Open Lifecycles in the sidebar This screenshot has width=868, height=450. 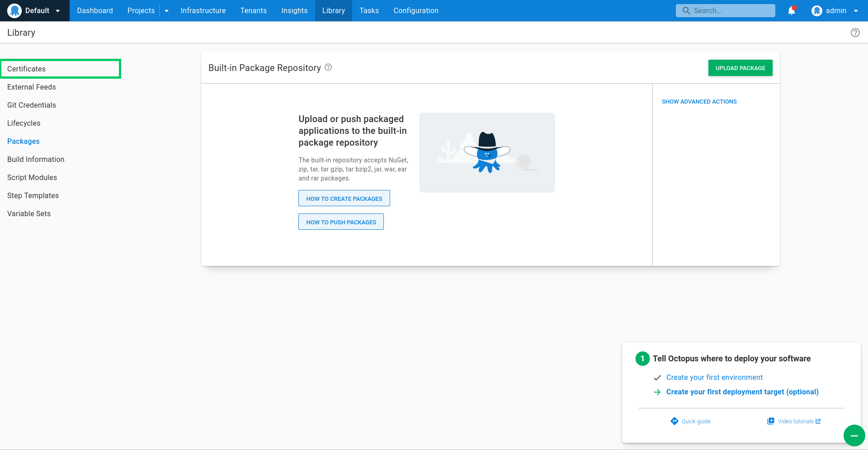61,123
